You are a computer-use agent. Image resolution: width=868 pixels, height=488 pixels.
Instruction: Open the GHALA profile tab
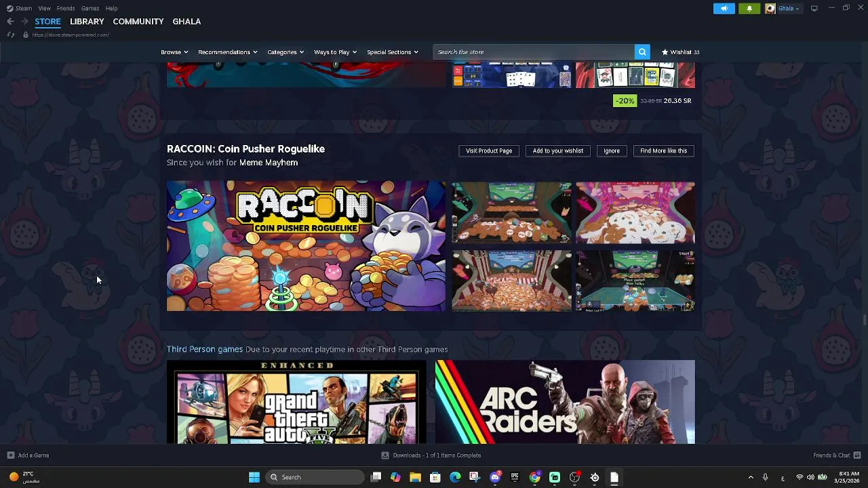[x=186, y=22]
